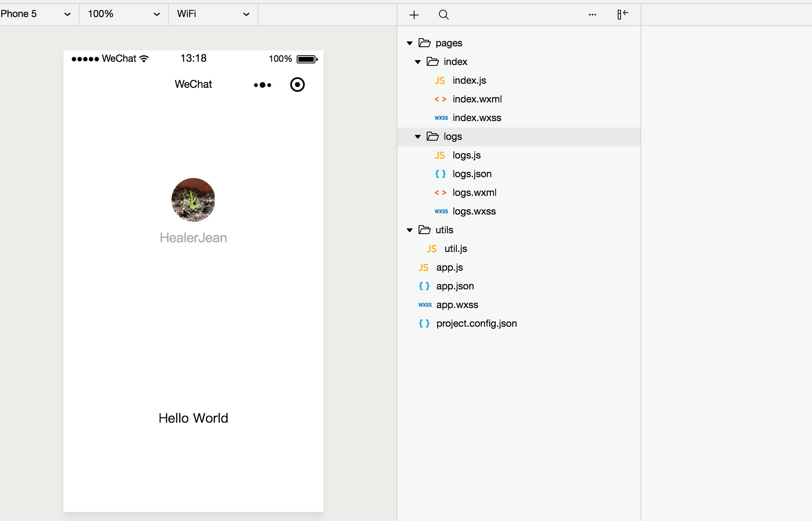Click the collapse file panel icon

622,15
